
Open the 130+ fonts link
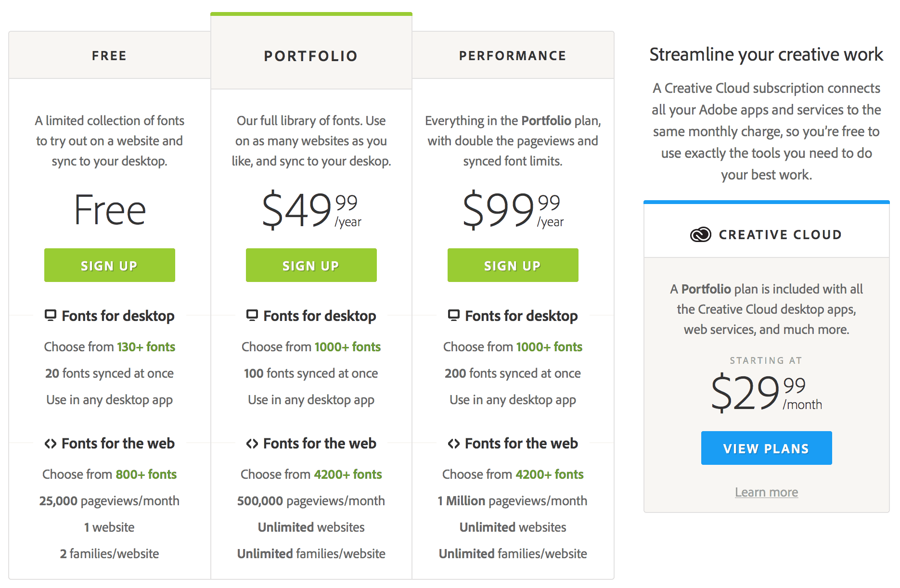point(146,347)
